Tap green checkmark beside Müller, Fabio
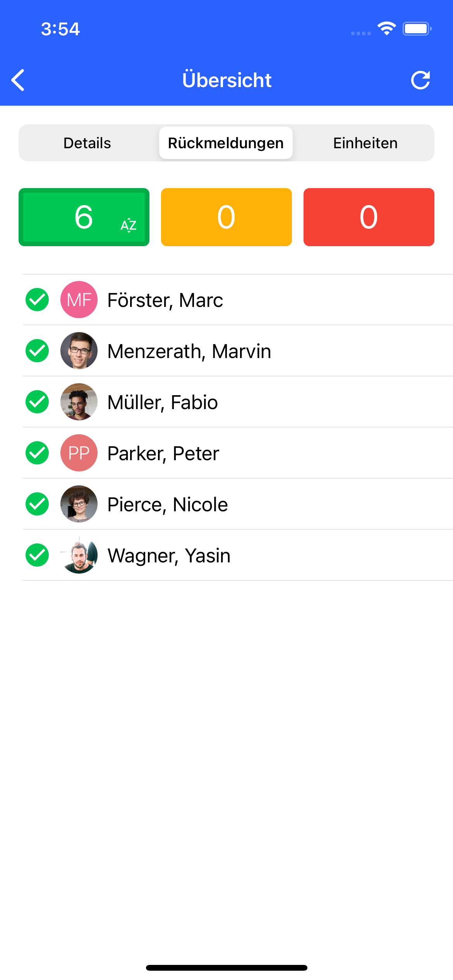This screenshot has width=453, height=980. click(x=37, y=402)
